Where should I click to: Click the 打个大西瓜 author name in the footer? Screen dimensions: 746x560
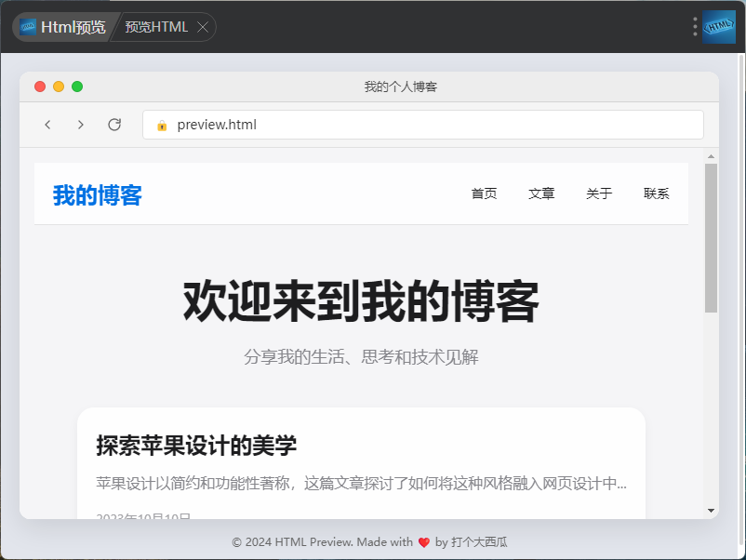[x=479, y=542]
